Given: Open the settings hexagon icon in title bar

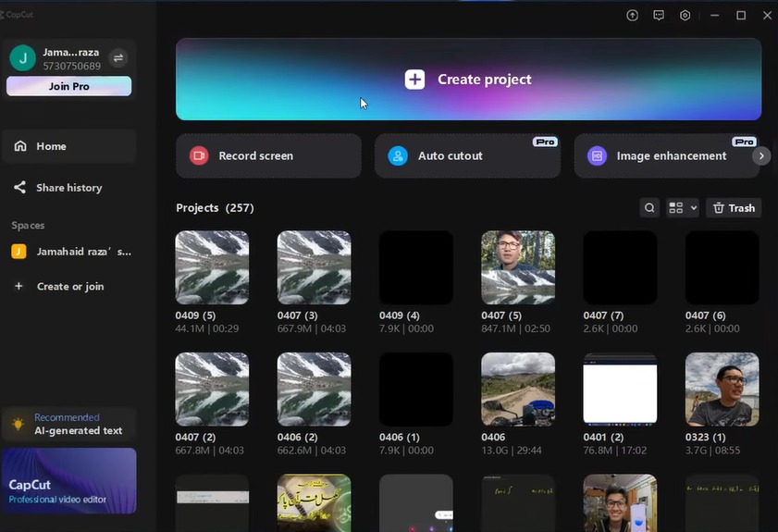Looking at the screenshot, I should coord(685,16).
